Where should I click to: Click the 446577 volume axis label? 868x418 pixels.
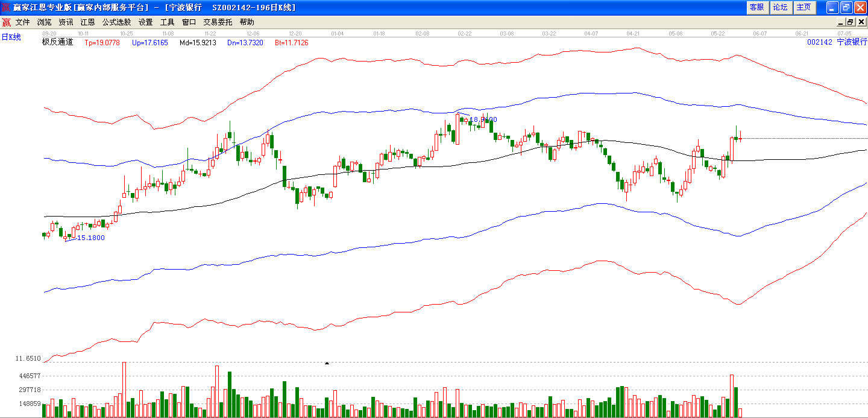pos(28,376)
